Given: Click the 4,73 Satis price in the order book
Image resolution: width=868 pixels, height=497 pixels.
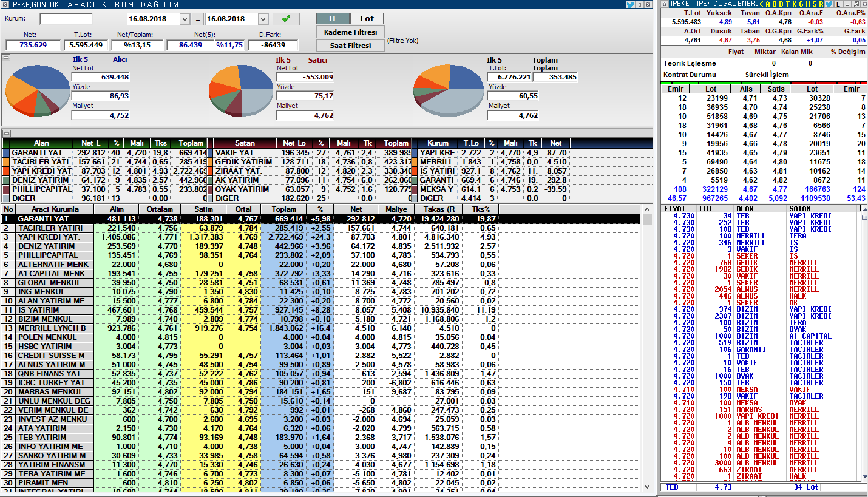Looking at the screenshot, I should (779, 98).
